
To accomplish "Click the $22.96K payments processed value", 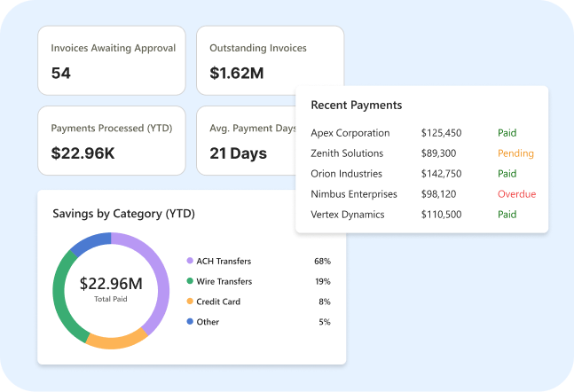I will [x=83, y=153].
